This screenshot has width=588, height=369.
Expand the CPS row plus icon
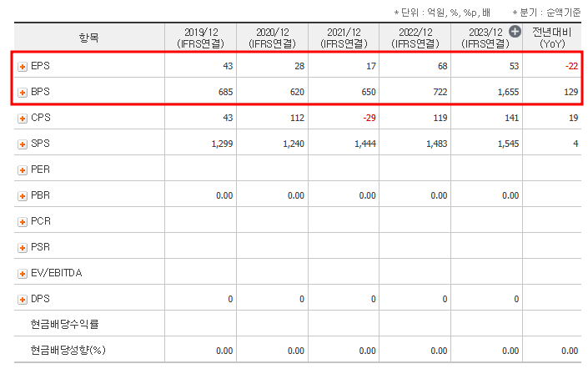point(23,119)
